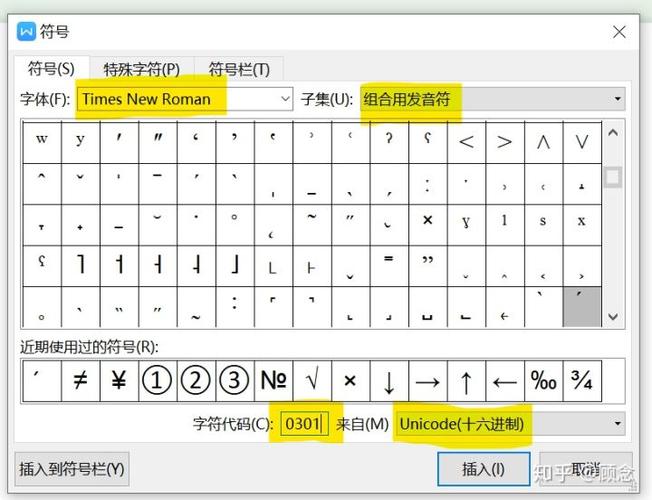The width and height of the screenshot is (652, 500).
Task: Select the small left arrow in bottom grid row
Action: pos(504,307)
